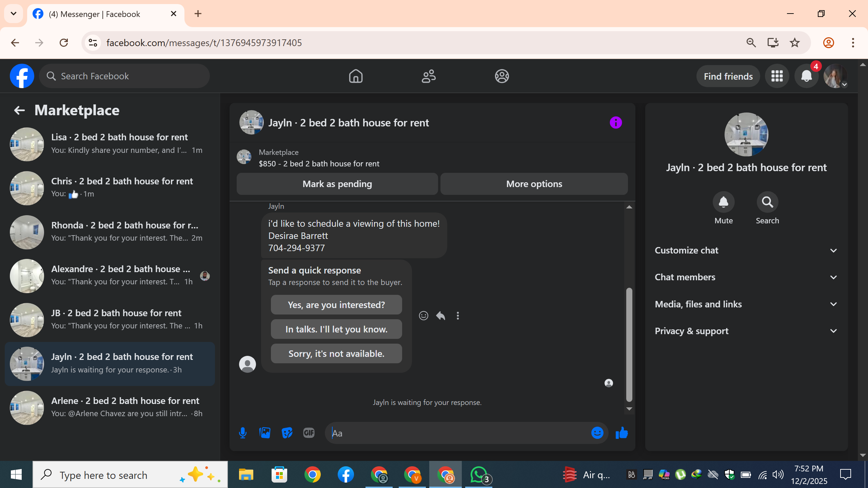Screen dimensions: 868x488
Task: Mark listing as pending
Action: click(337, 184)
